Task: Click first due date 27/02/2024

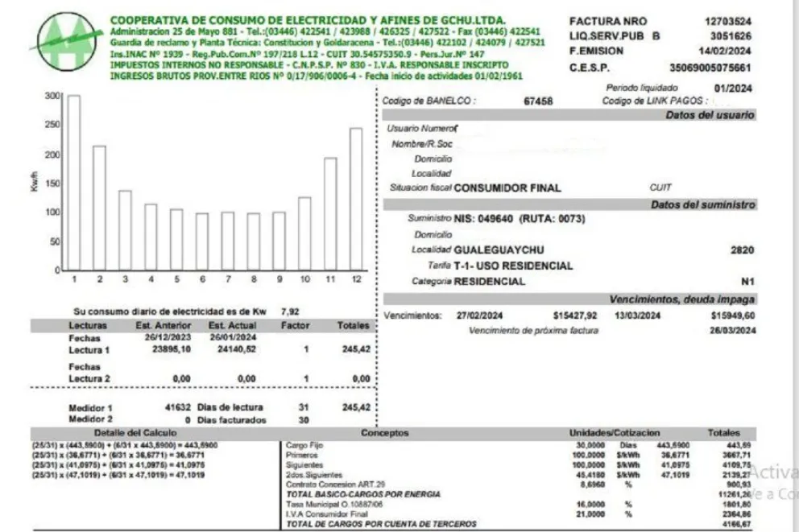Action: pos(479,315)
